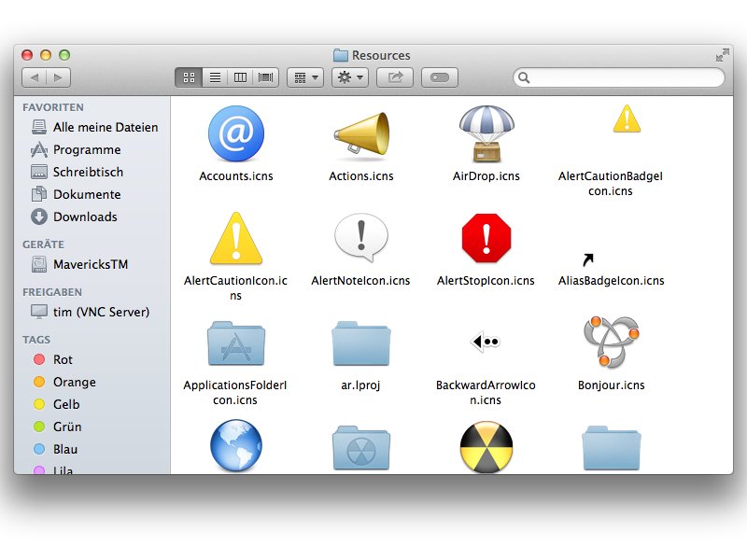
Task: Select the BackwardArrowIcon.icns icon
Action: pos(486,342)
